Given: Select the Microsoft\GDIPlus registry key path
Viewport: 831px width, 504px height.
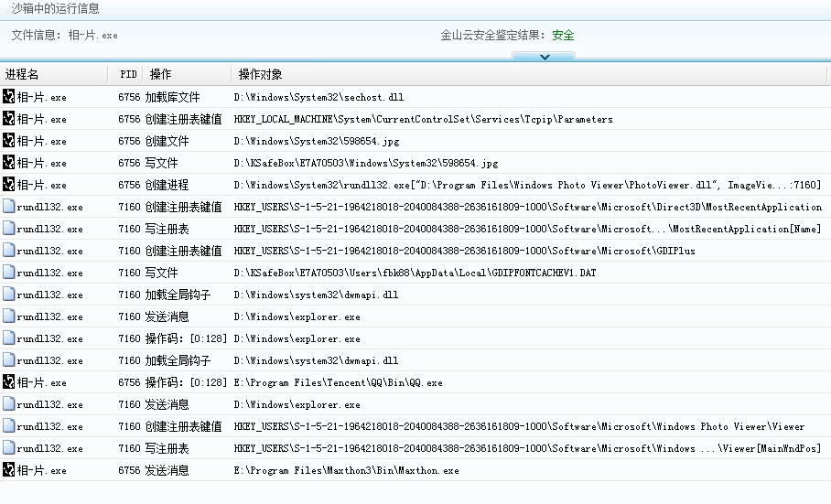Looking at the screenshot, I should 464,251.
